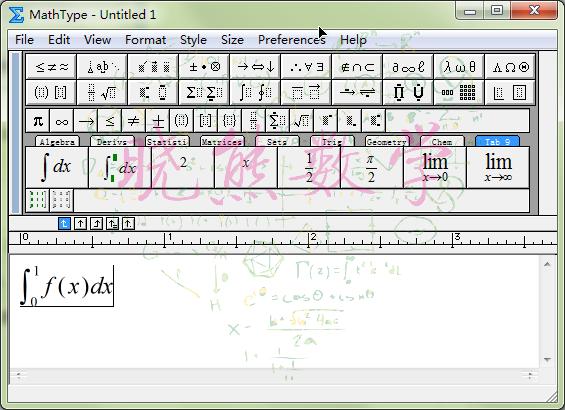
Task: Insert curly braces template from small bar
Action: (x=230, y=121)
